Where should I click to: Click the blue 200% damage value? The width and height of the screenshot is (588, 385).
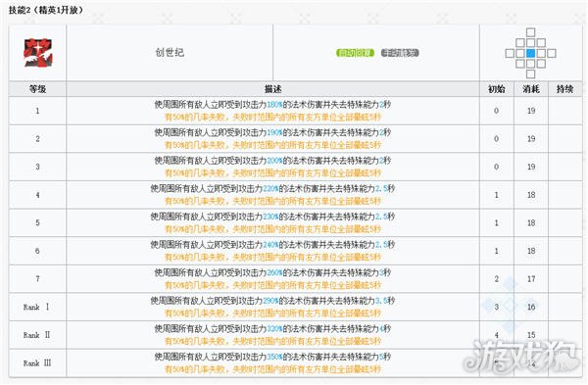[x=274, y=161]
